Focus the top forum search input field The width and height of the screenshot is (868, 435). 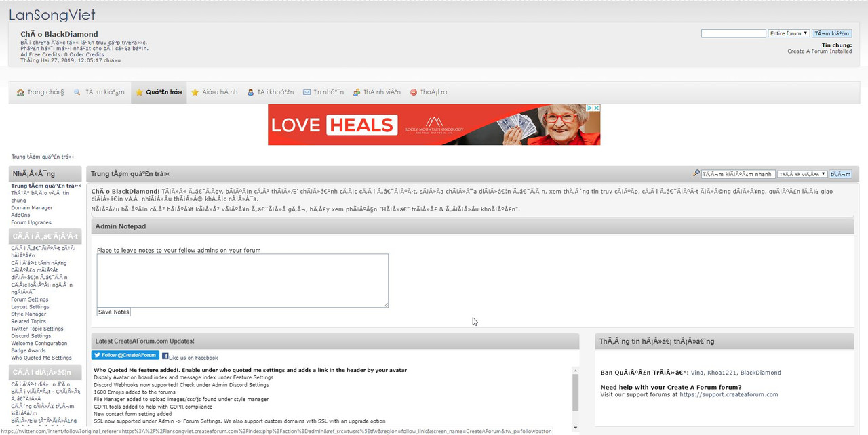tap(734, 33)
